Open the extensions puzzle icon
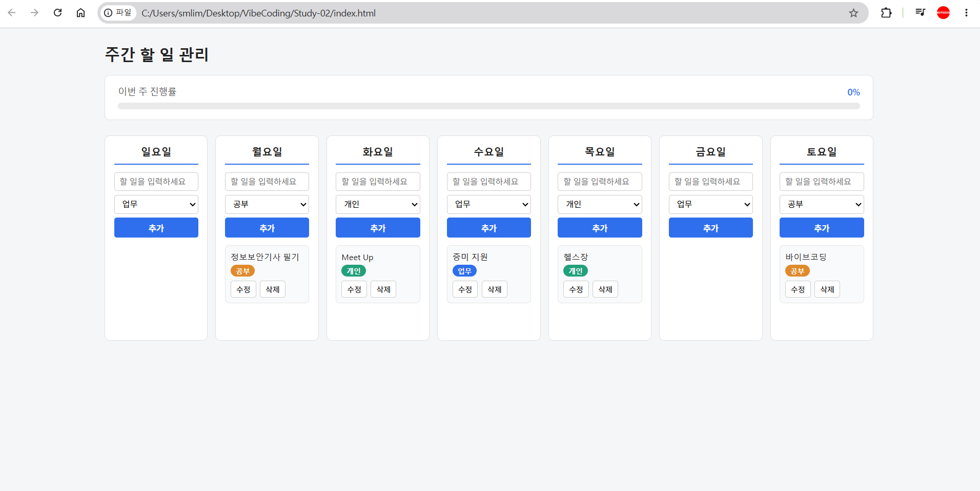Image resolution: width=980 pixels, height=491 pixels. (x=886, y=13)
